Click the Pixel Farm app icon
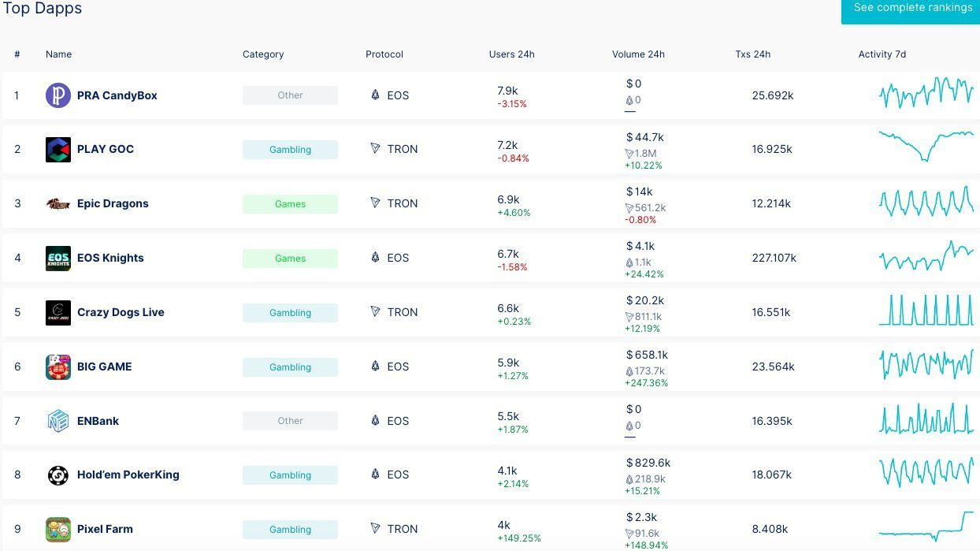Screen dimensions: 980x551 coord(58,529)
